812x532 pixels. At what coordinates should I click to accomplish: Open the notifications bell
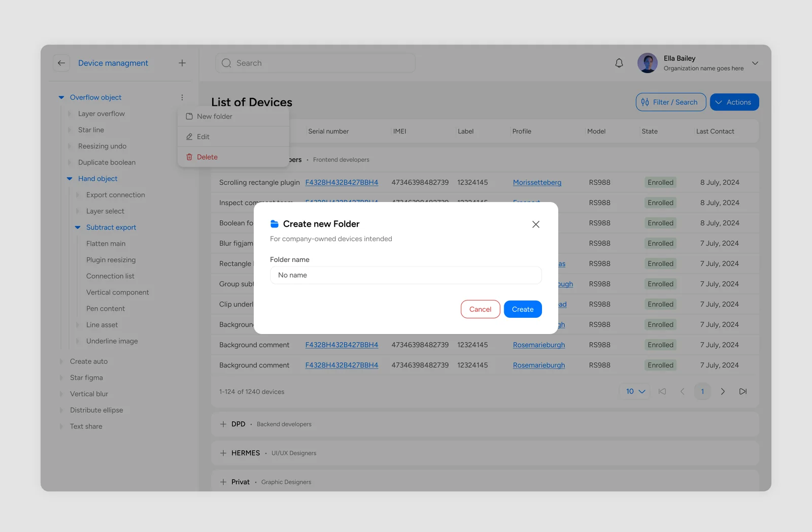click(619, 63)
